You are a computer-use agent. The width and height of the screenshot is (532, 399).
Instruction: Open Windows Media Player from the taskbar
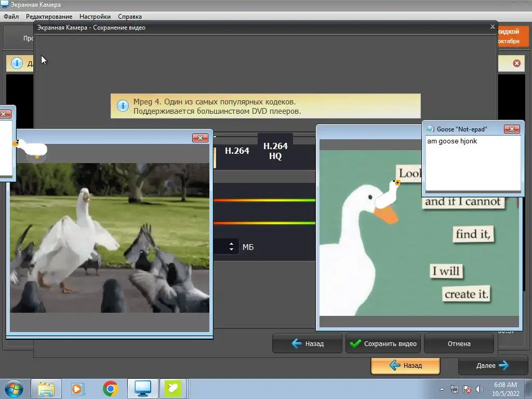[x=77, y=389]
